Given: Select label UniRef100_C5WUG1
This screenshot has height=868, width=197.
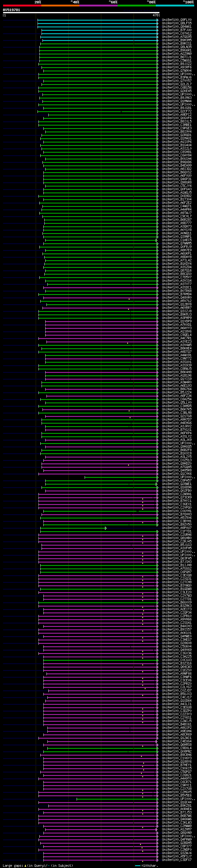Looking at the screenshot, I should click(x=177, y=61).
